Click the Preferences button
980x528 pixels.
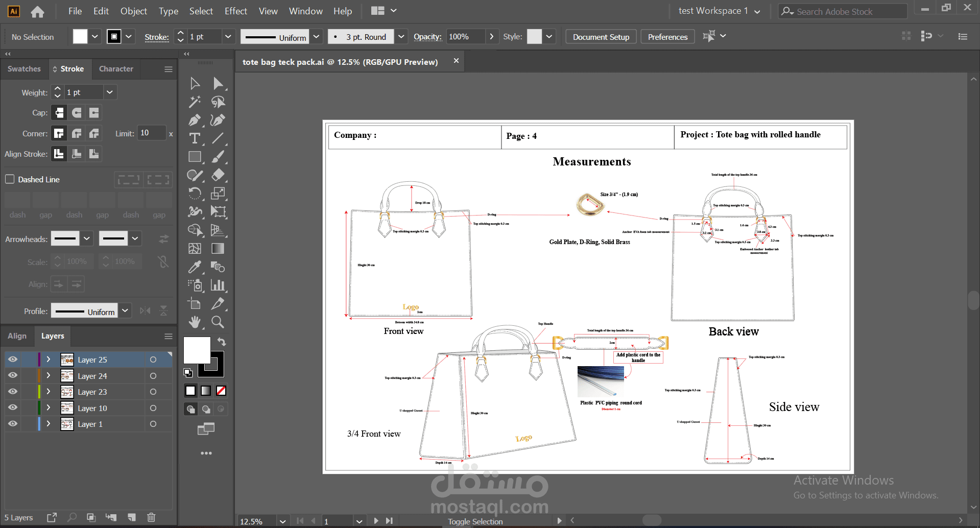[667, 37]
